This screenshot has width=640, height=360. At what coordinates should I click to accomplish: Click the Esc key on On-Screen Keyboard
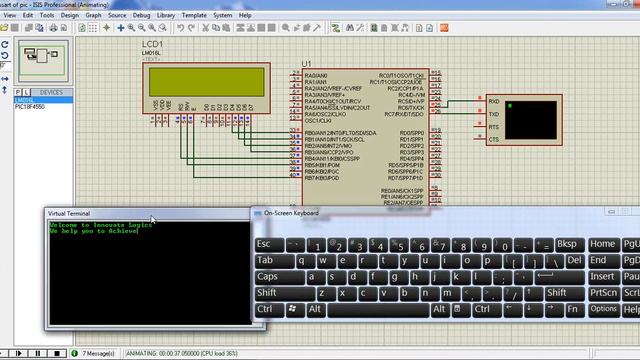[x=269, y=244]
